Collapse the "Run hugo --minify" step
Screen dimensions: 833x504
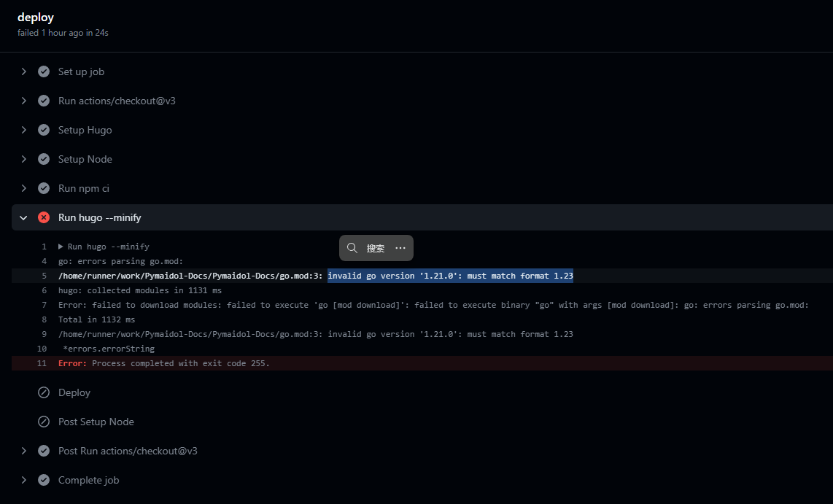pos(24,217)
